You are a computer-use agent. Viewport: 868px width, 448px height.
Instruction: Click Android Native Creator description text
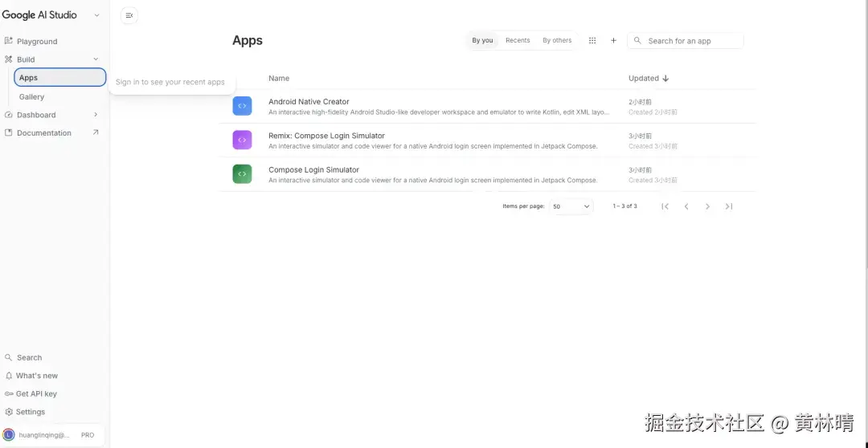pyautogui.click(x=439, y=112)
